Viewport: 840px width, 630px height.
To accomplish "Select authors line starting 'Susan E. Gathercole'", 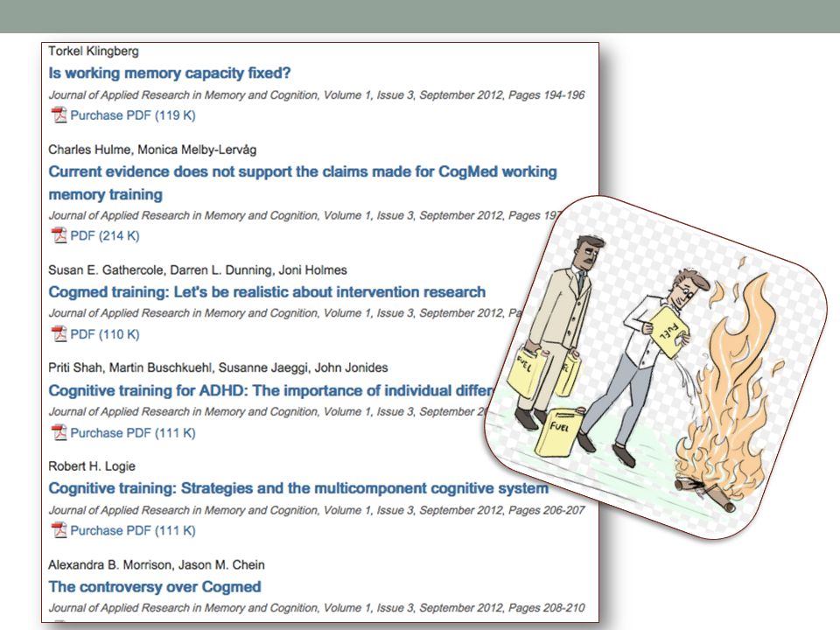I will coord(198,270).
